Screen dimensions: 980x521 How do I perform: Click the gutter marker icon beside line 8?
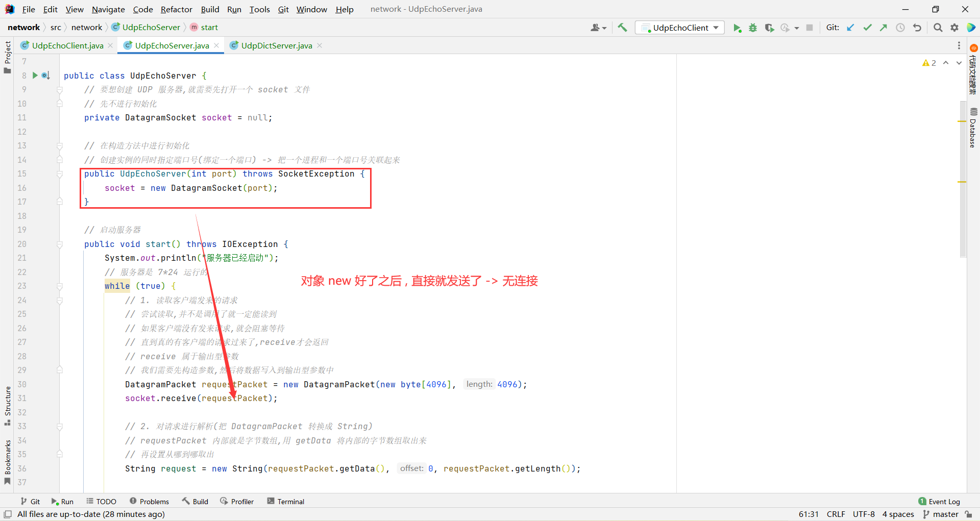[x=45, y=76]
